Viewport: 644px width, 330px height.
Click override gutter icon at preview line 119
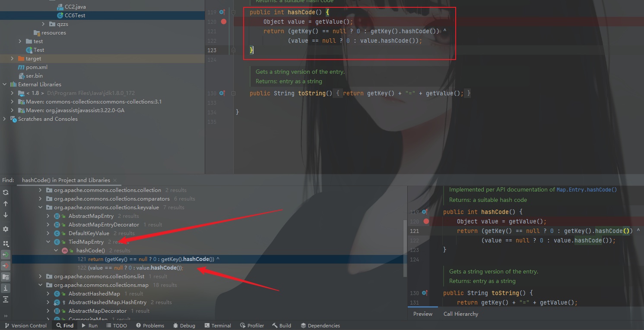tap(425, 212)
